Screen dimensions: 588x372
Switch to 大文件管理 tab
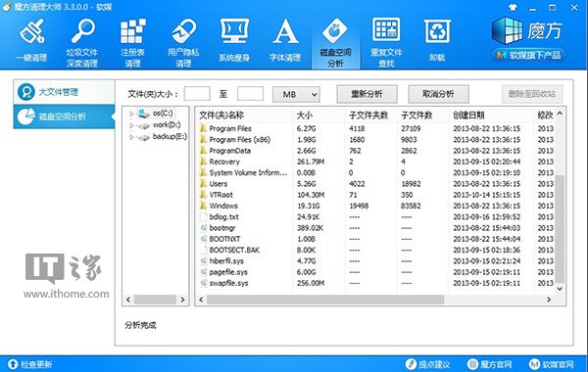click(64, 92)
